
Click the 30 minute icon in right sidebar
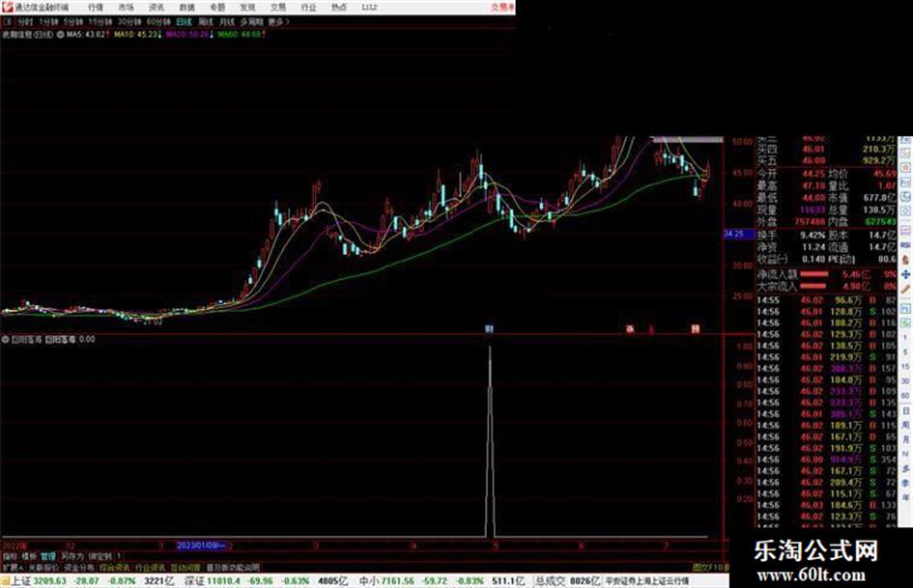[905, 381]
